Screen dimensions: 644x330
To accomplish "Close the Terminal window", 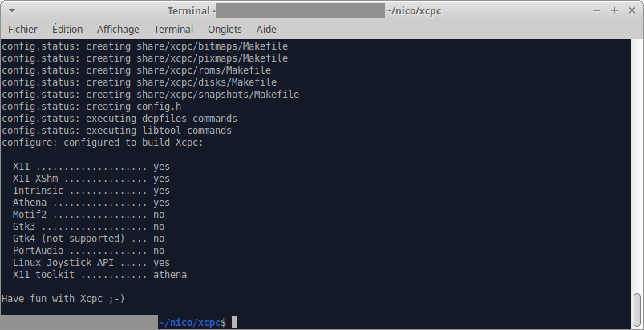I will click(x=631, y=10).
